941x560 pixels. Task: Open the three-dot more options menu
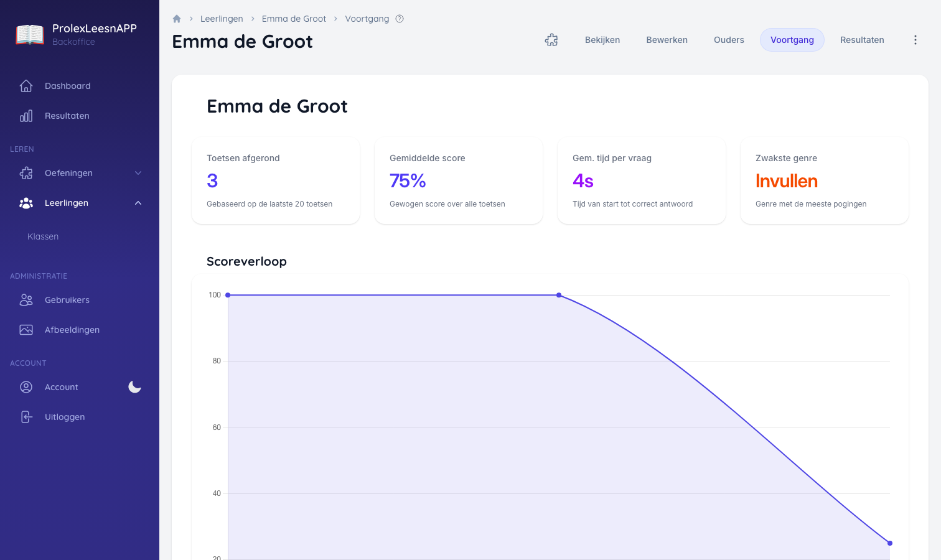click(x=915, y=40)
